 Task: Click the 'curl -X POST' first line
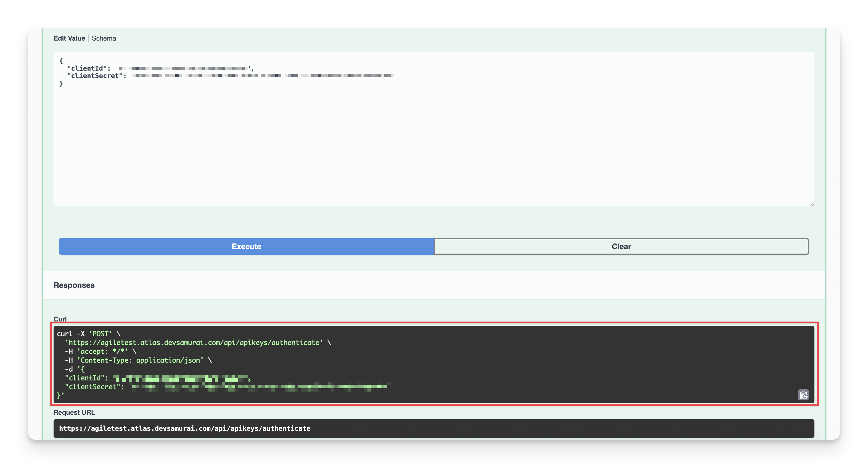[x=88, y=334]
